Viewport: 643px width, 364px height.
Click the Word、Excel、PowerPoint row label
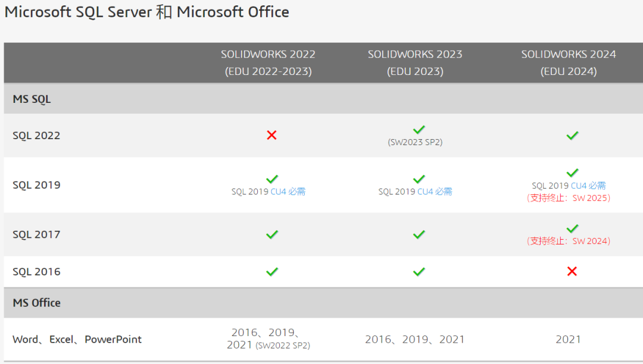(77, 340)
